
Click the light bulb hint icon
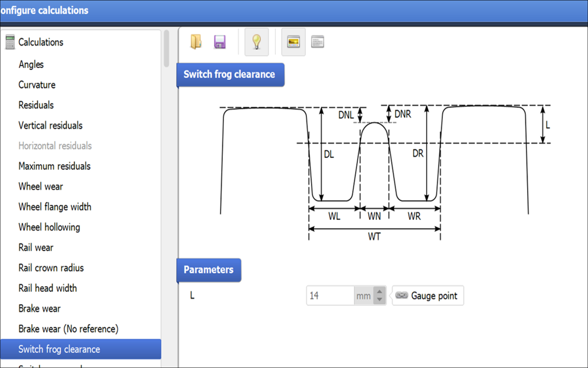[x=256, y=42]
